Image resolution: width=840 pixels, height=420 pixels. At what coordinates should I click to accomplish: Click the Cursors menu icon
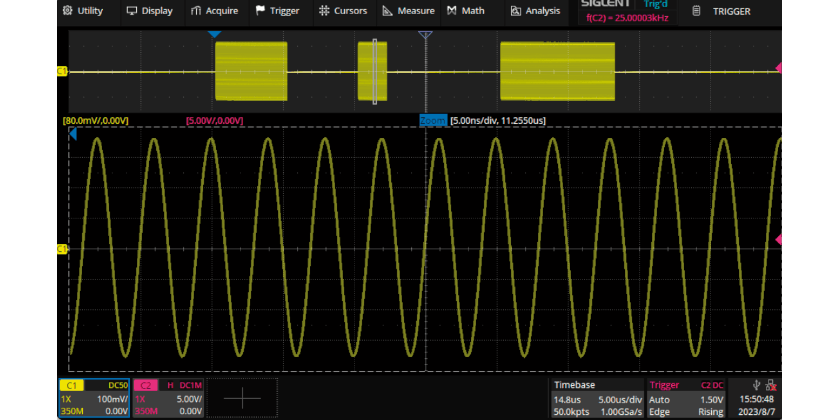(x=324, y=11)
